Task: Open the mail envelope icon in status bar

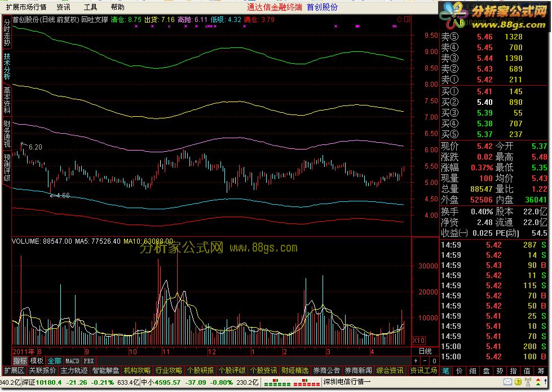Action: pyautogui.click(x=507, y=382)
